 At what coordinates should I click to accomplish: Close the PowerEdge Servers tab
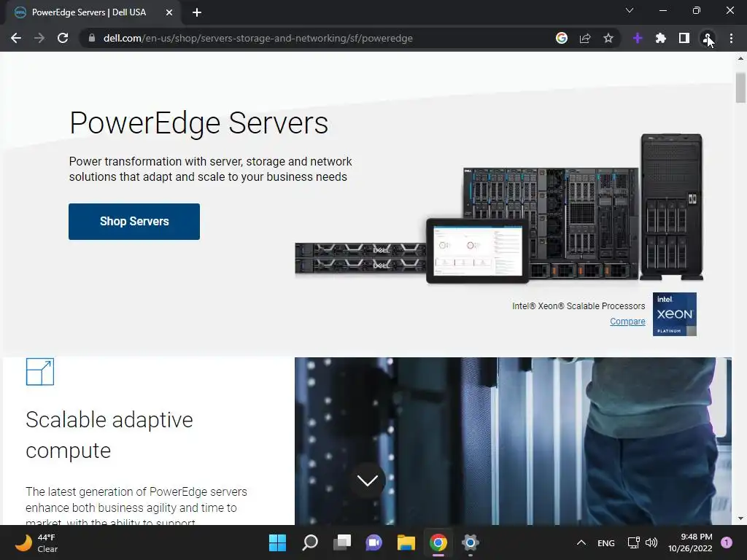coord(169,12)
